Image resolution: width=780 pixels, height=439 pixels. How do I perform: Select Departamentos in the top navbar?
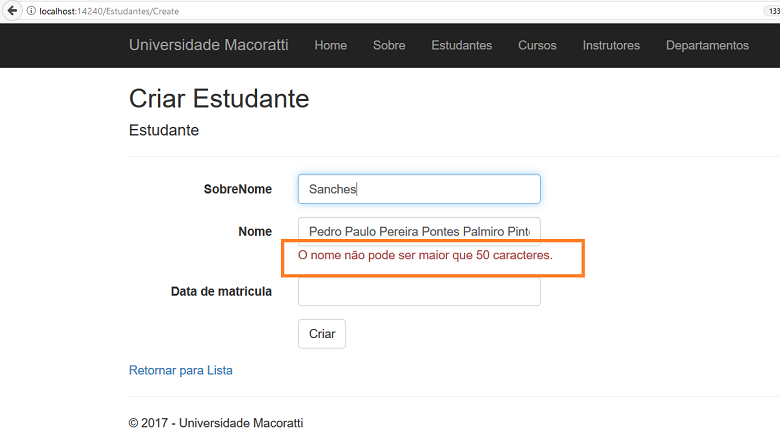(x=706, y=45)
